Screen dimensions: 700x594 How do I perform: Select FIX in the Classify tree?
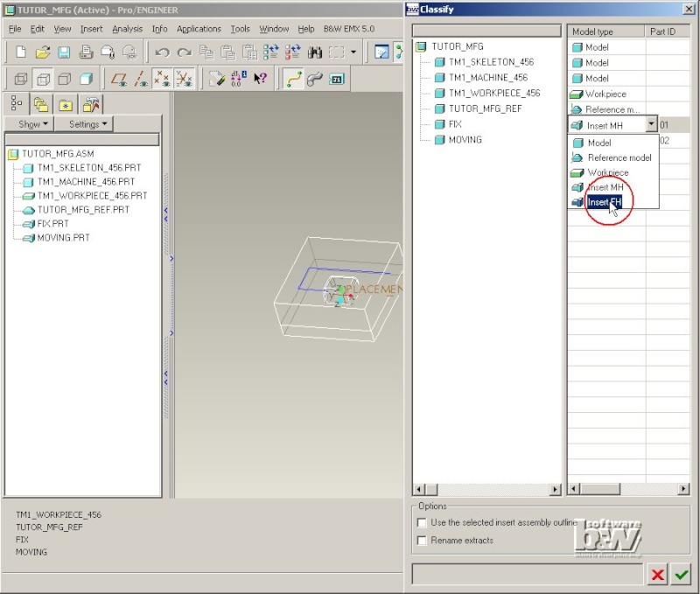coord(455,124)
